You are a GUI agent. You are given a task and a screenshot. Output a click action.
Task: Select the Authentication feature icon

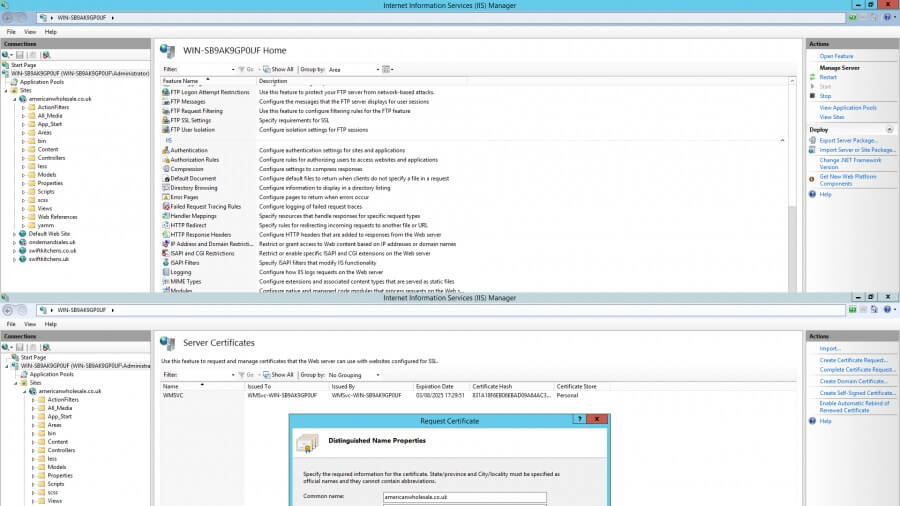click(x=164, y=150)
